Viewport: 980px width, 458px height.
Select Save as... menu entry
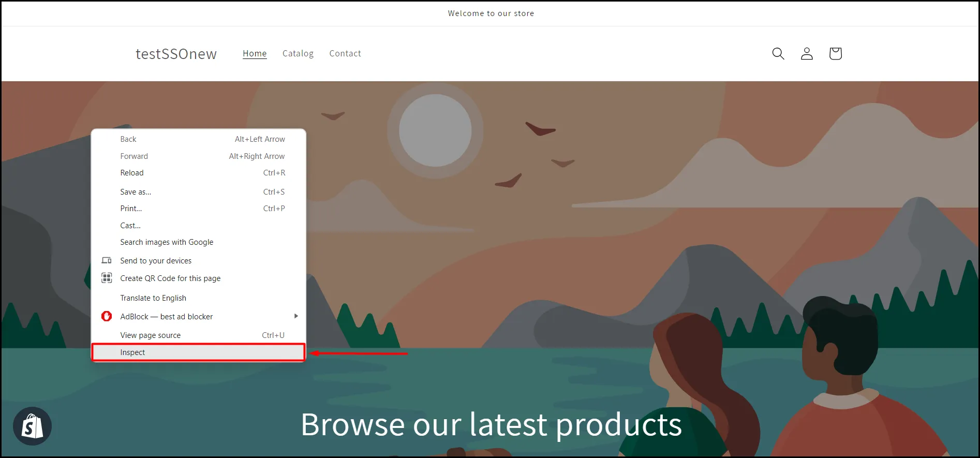point(199,192)
